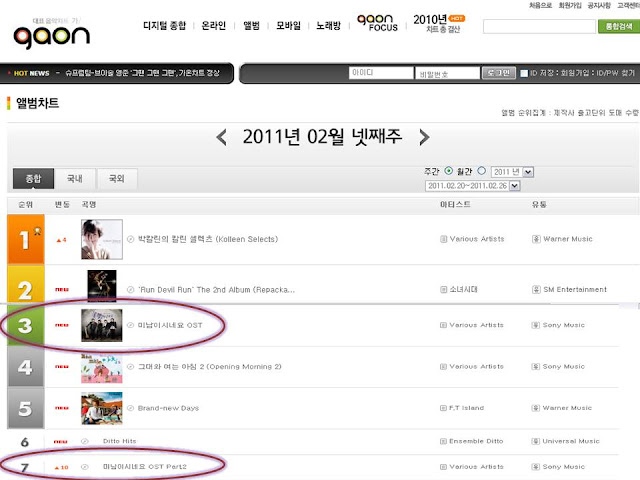
Task: Click play icon beside Opening Morning 2
Action: click(131, 367)
